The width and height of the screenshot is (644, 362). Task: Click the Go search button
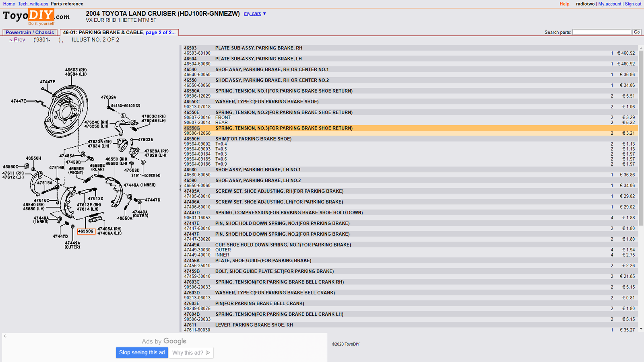[637, 32]
